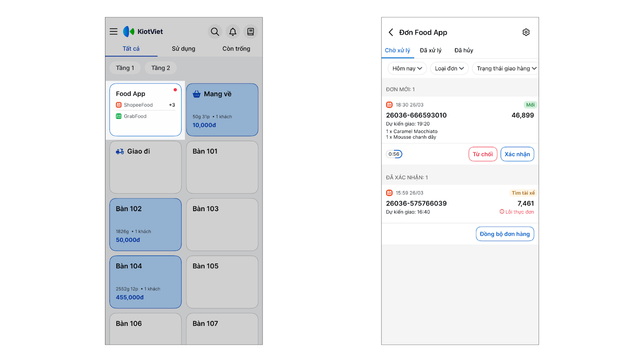Click the scooter icon on Giao đi

coord(120,152)
